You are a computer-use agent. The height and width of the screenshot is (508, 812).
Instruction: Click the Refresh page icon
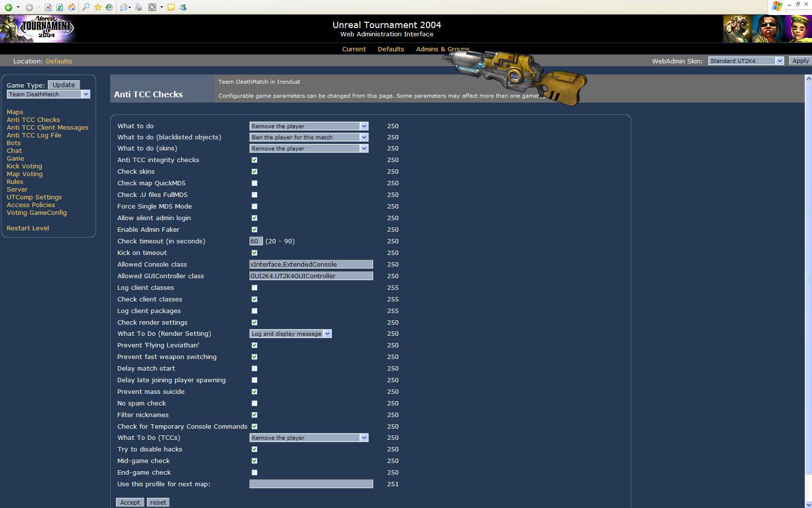tap(59, 7)
